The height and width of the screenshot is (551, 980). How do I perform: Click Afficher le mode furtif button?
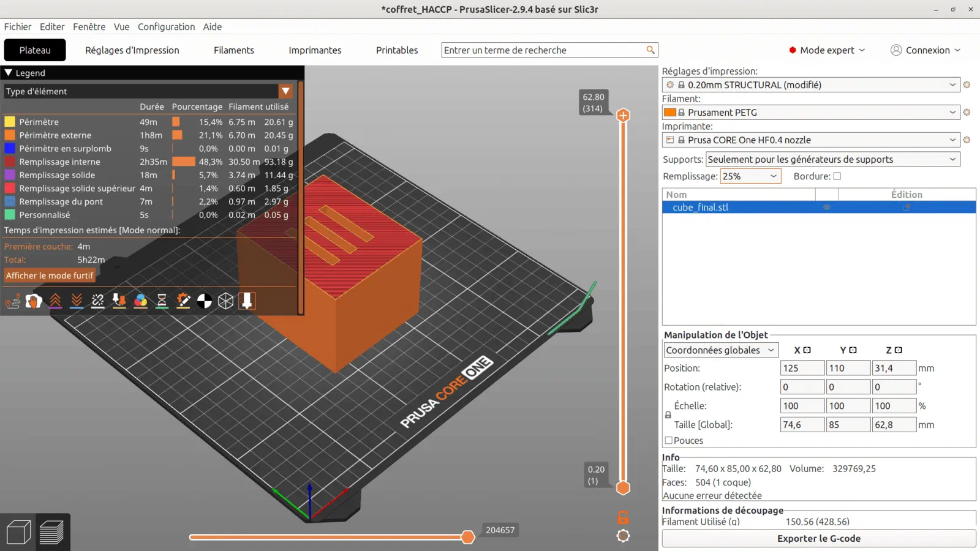pos(50,275)
